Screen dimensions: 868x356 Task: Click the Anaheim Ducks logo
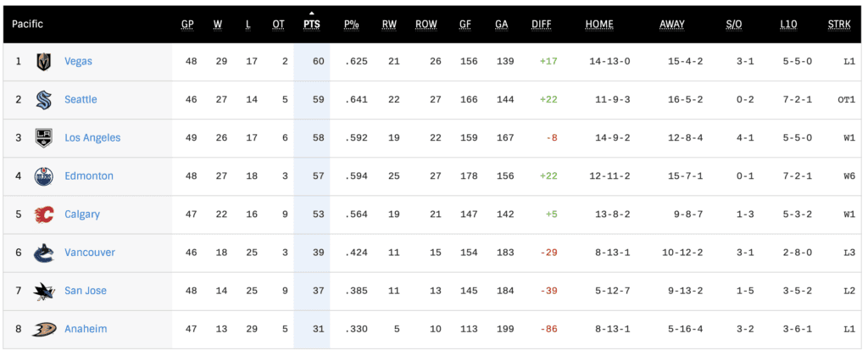coord(43,329)
